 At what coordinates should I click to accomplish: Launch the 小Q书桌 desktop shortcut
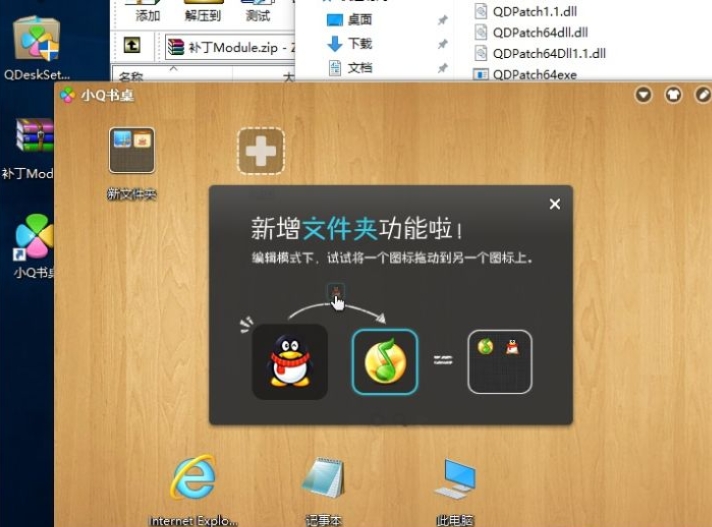pyautogui.click(x=34, y=246)
